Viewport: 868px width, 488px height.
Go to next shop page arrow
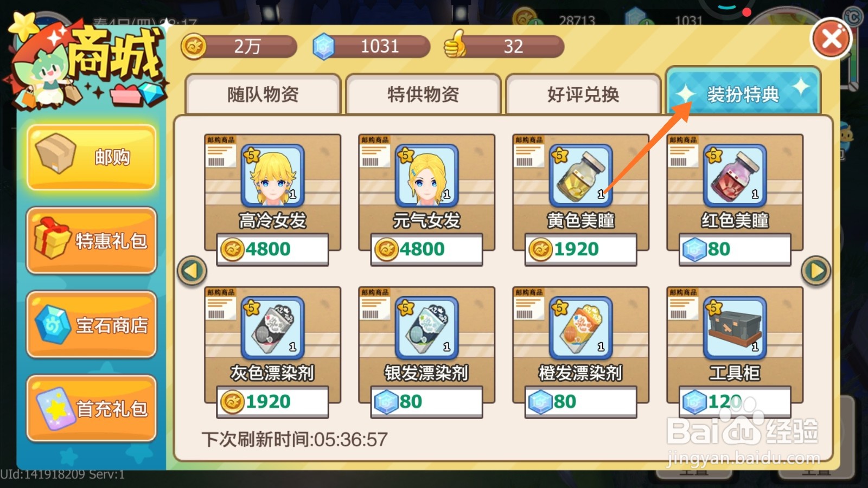[x=816, y=271]
